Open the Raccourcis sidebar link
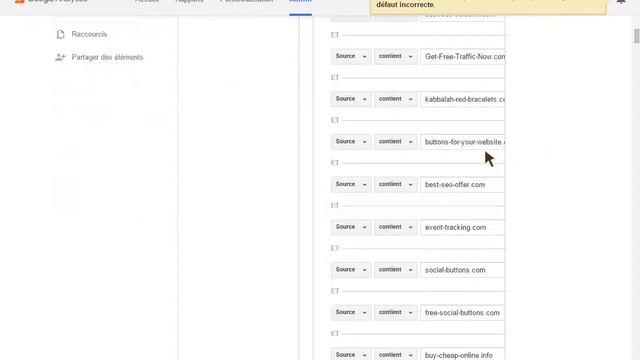640x360 pixels. coord(89,34)
